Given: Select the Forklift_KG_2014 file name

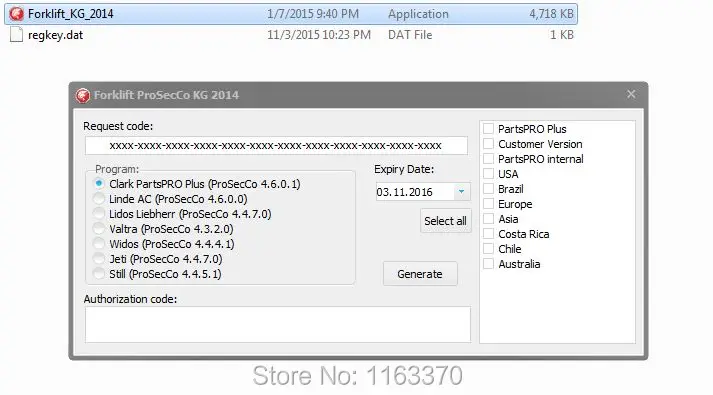Looking at the screenshot, I should coord(70,14).
